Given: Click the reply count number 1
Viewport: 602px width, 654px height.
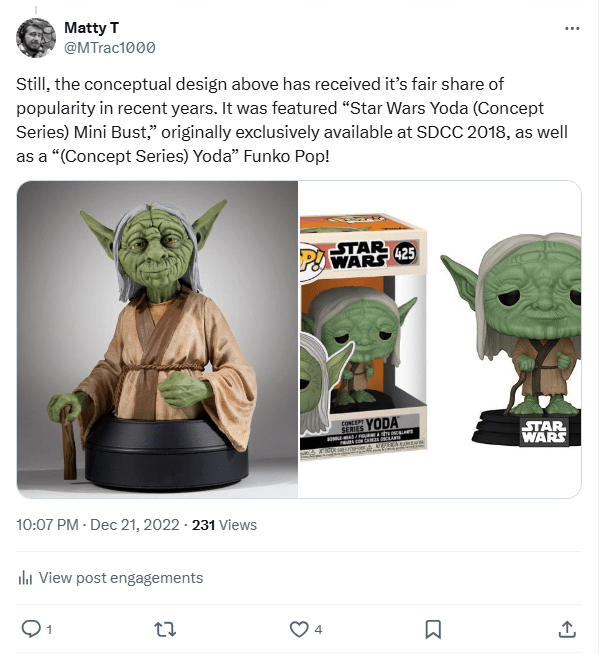Looking at the screenshot, I should click(x=49, y=629).
